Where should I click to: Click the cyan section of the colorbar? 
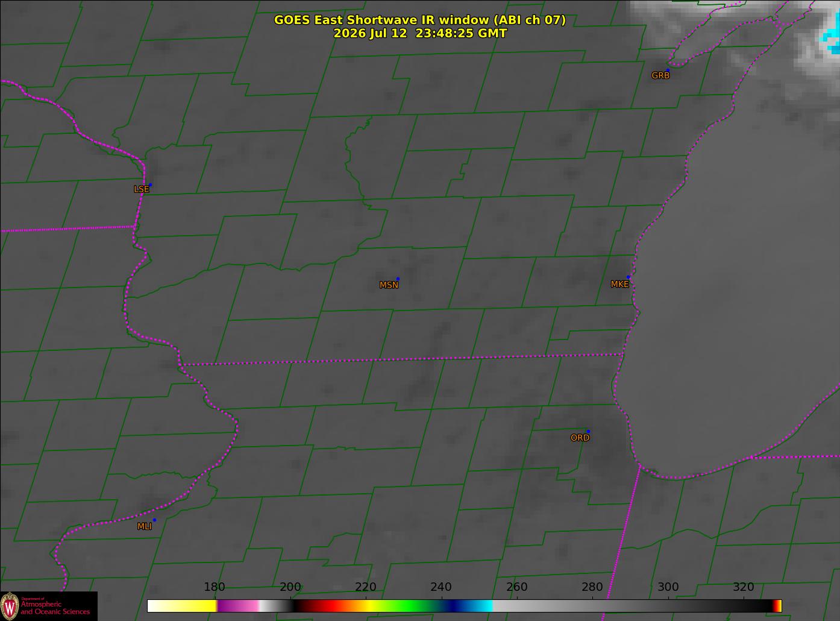click(x=481, y=606)
